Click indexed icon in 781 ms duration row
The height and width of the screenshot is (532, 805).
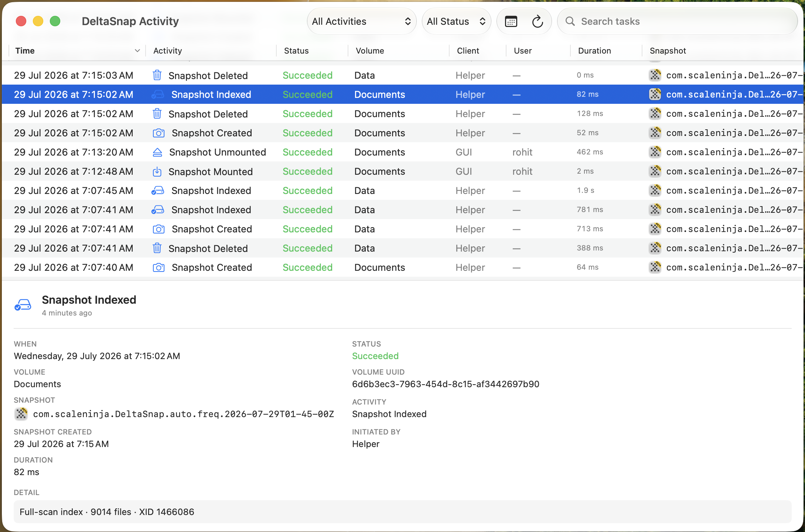pyautogui.click(x=158, y=210)
